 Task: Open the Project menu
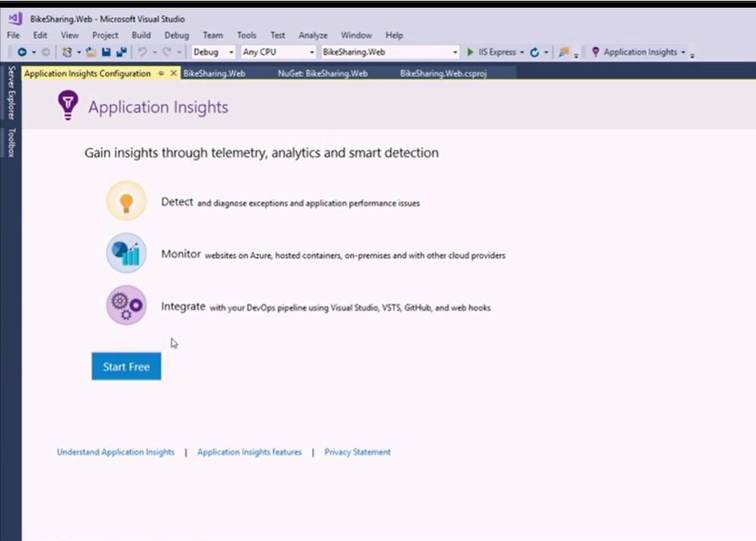click(x=104, y=35)
